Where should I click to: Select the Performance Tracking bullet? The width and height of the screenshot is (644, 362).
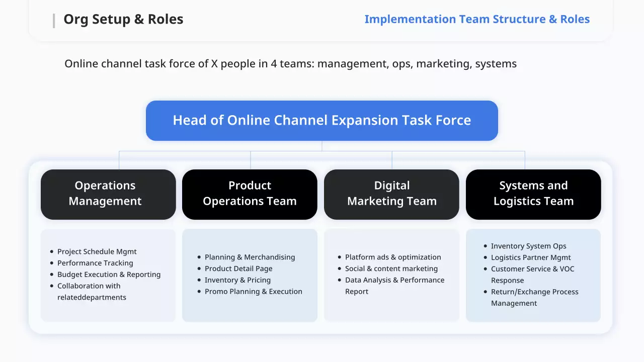click(95, 263)
